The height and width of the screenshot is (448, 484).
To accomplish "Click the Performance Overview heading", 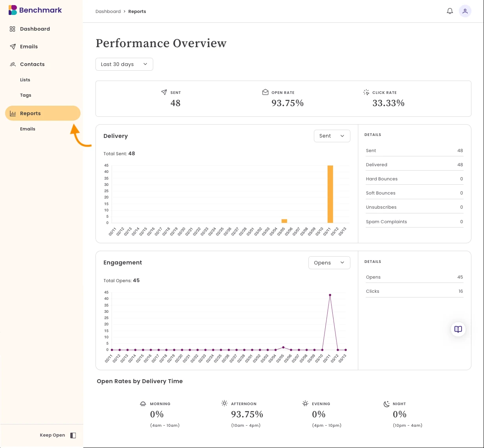I will pos(161,43).
